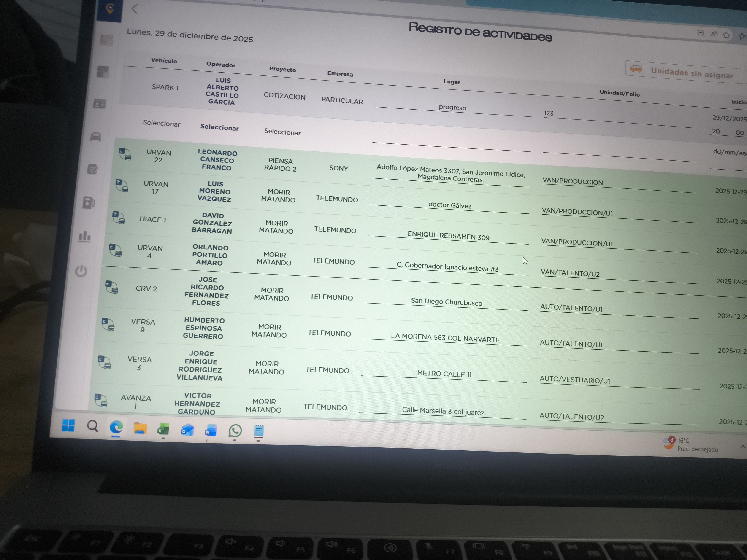Click data transfer icon for URVAN 22
The height and width of the screenshot is (560, 747).
(x=125, y=154)
